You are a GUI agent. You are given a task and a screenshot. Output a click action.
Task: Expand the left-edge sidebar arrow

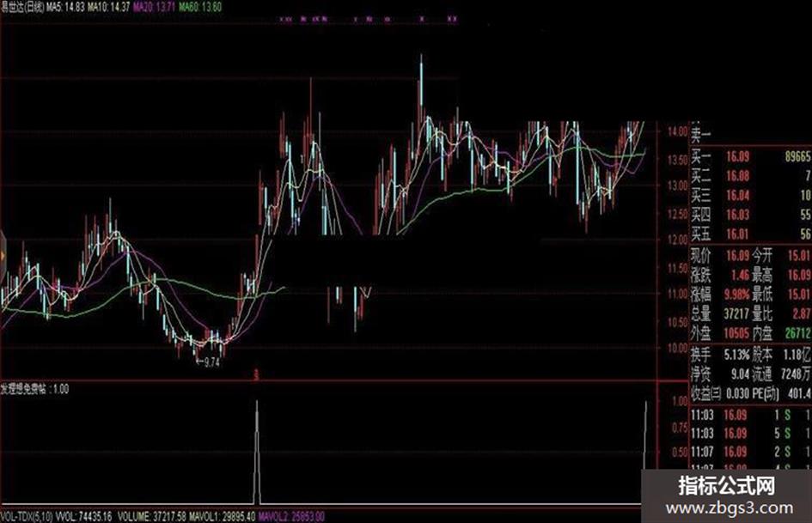(x=3, y=255)
